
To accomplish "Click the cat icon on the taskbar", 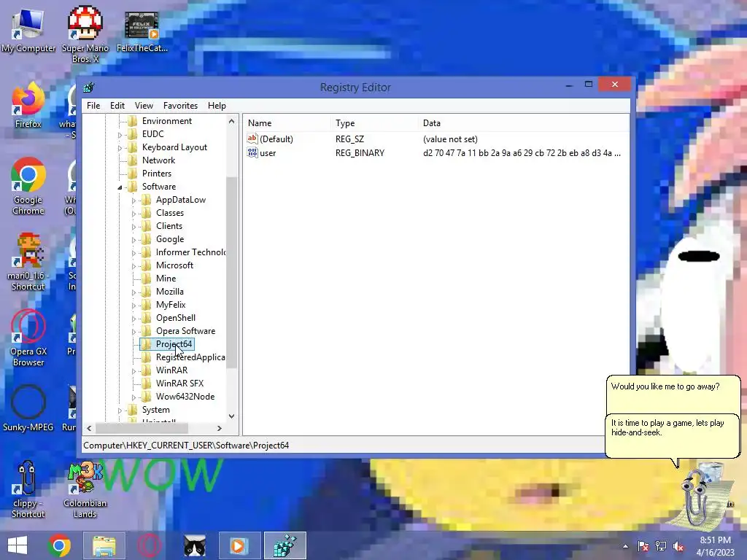I will coord(195,545).
